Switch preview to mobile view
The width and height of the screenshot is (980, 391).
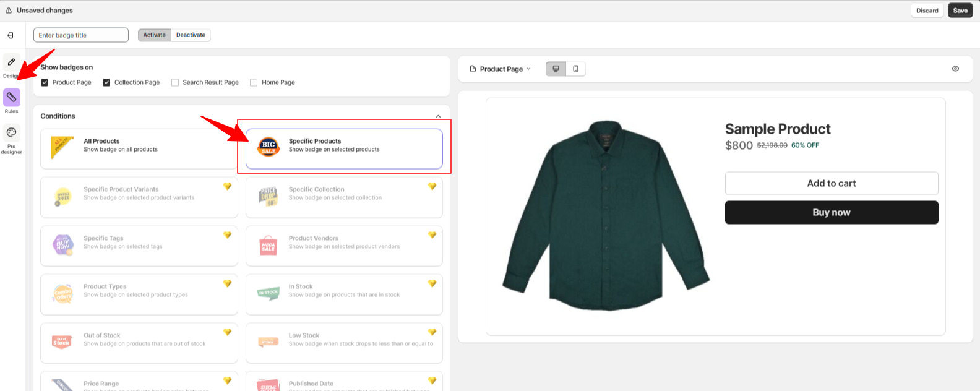575,69
